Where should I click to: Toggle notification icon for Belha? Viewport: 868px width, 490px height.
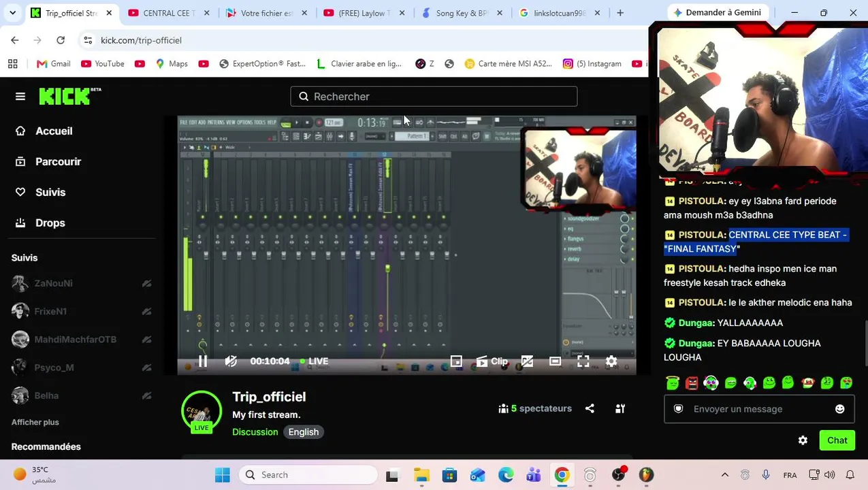146,395
